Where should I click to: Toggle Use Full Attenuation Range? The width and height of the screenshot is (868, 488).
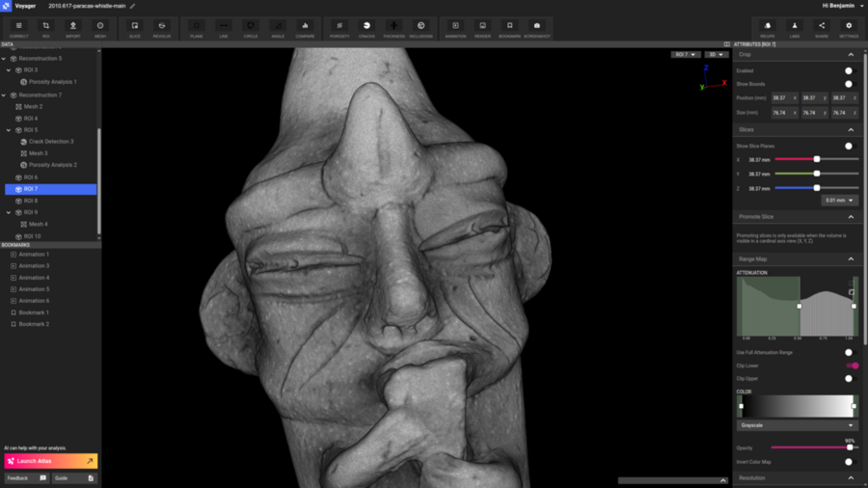pyautogui.click(x=851, y=352)
